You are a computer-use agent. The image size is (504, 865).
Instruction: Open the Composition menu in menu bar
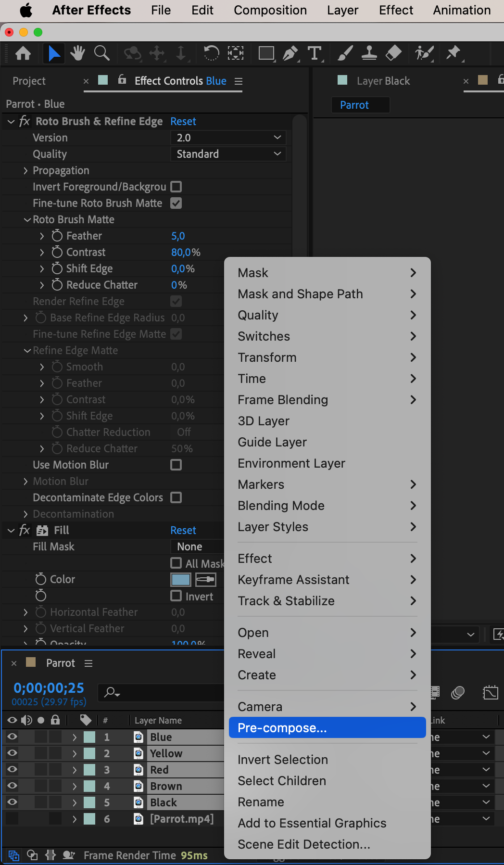coord(270,10)
